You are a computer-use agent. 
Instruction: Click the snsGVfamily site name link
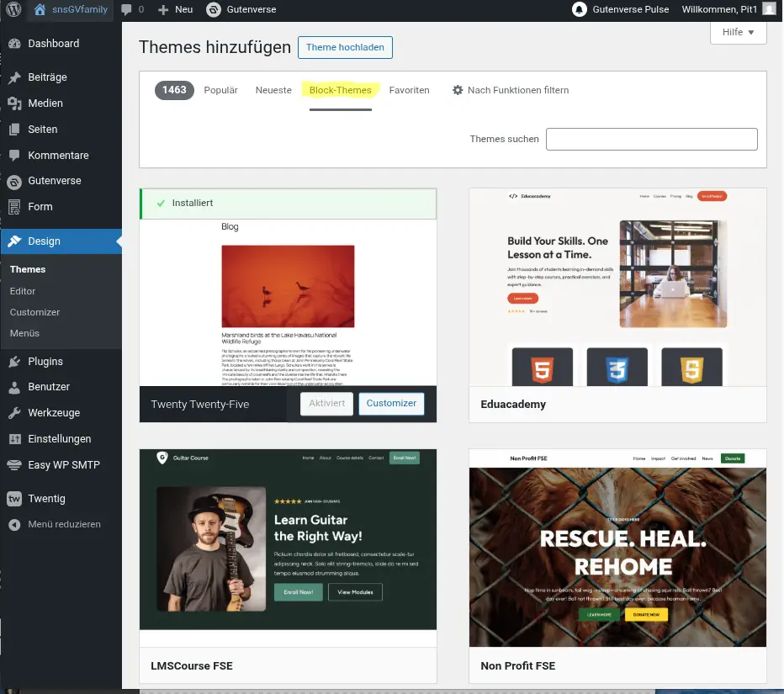tap(80, 9)
